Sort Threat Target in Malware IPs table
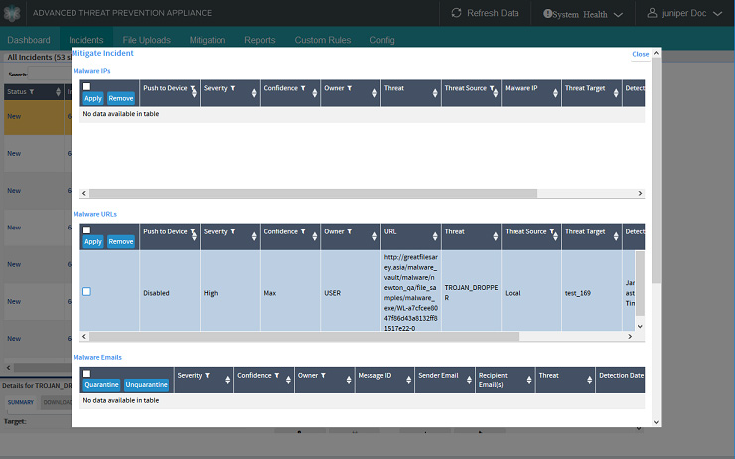The height and width of the screenshot is (459, 735). [615, 93]
